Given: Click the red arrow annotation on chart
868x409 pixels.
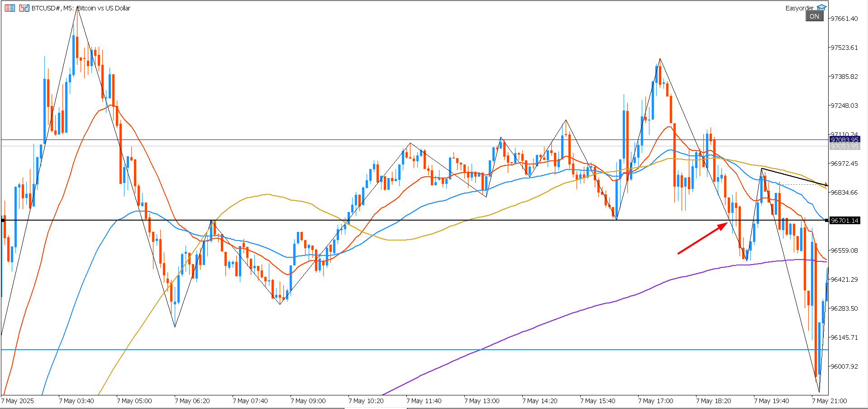Looking at the screenshot, I should pos(701,239).
